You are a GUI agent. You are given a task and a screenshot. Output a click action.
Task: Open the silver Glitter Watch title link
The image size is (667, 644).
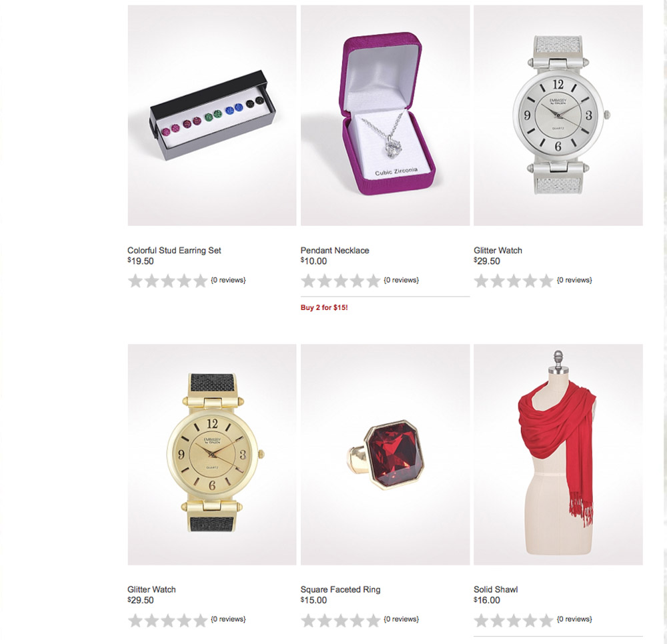[x=498, y=251]
